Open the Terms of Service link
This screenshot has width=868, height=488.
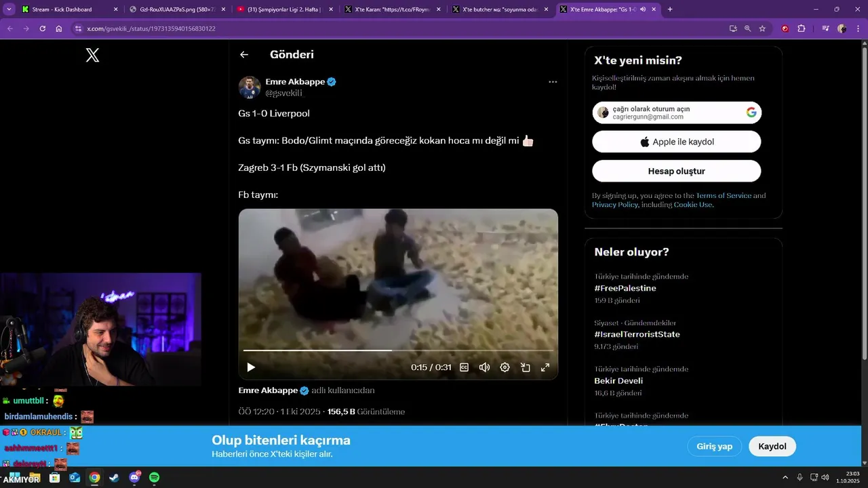click(x=724, y=195)
